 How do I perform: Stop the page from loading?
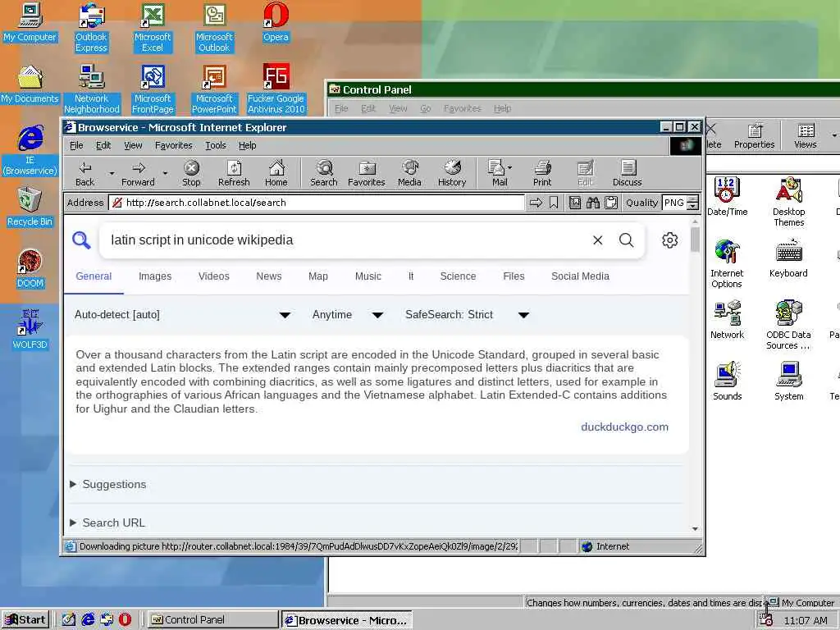[x=191, y=174]
